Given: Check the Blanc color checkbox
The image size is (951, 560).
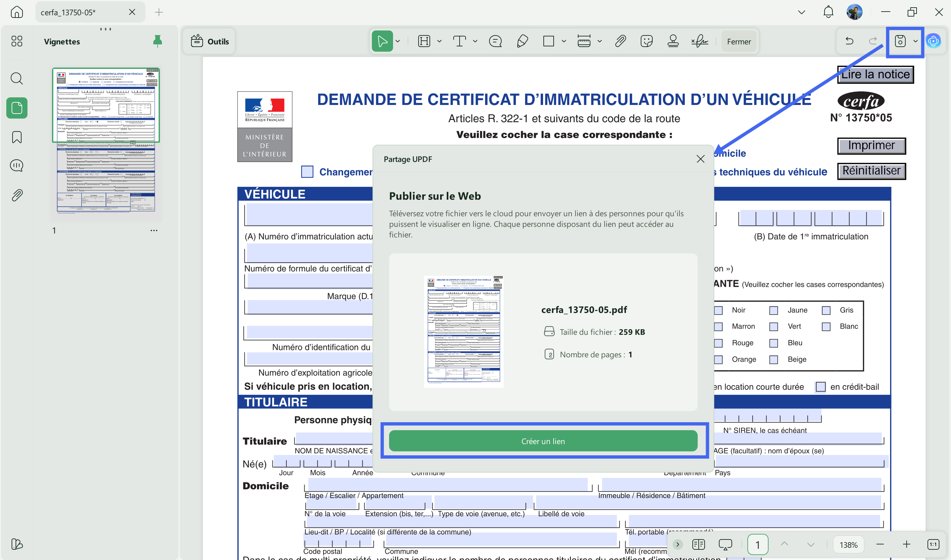Looking at the screenshot, I should [826, 327].
